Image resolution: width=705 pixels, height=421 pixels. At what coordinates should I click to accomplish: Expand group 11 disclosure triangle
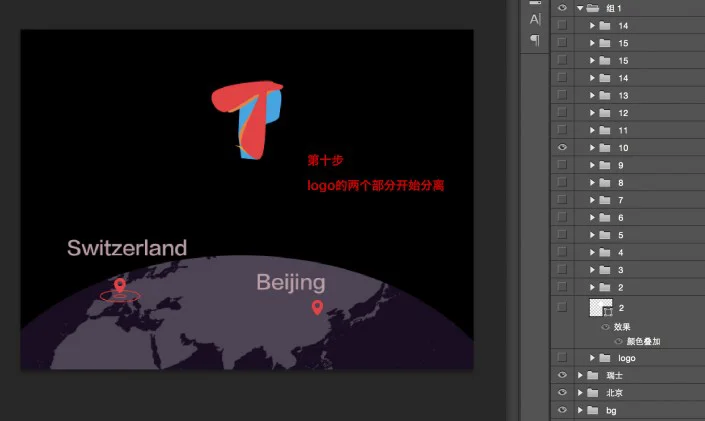592,130
